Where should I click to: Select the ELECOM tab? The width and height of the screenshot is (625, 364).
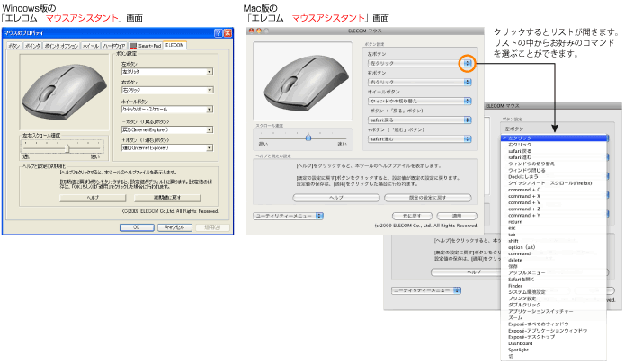tap(174, 45)
